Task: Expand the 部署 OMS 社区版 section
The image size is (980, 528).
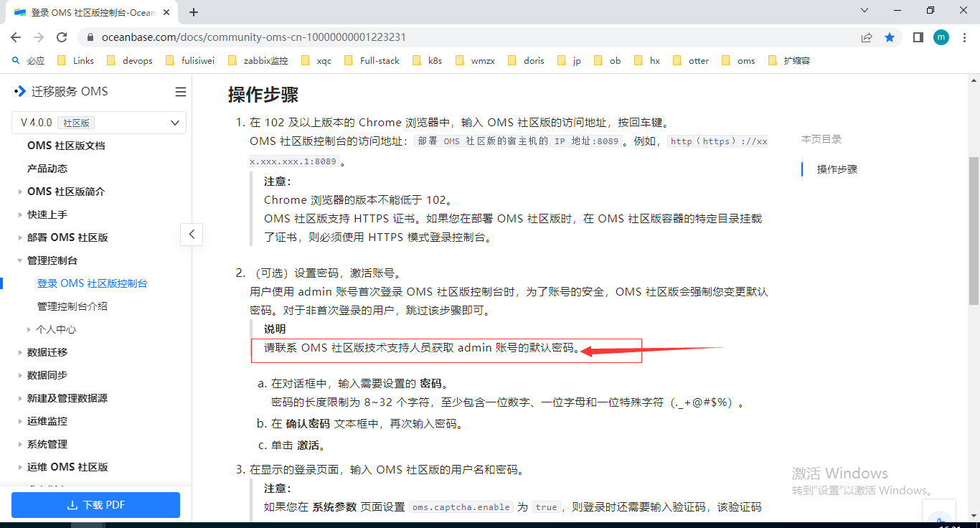Action: point(20,237)
